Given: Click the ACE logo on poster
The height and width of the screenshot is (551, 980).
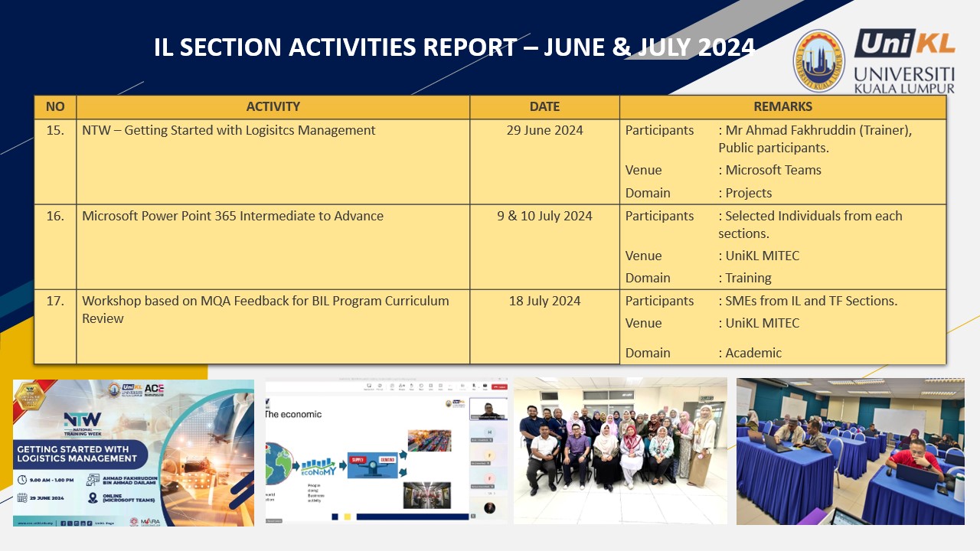Looking at the screenshot, I should pos(153,389).
